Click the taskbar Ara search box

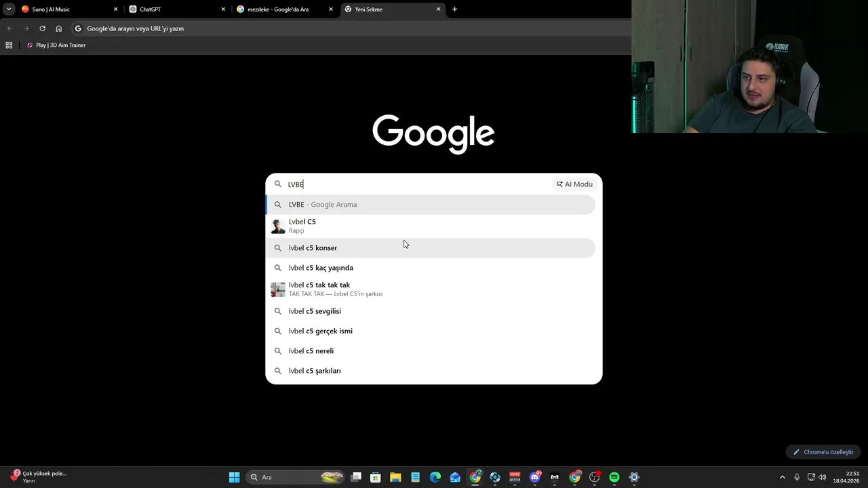coord(295,477)
